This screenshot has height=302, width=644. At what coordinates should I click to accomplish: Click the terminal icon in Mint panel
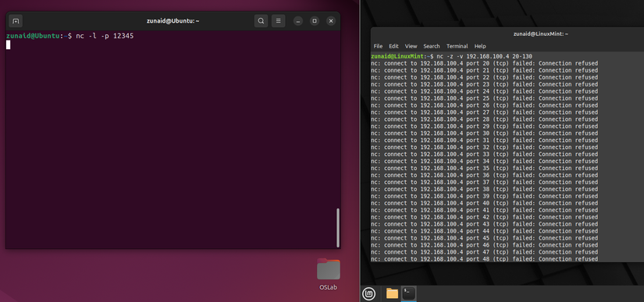click(x=409, y=293)
